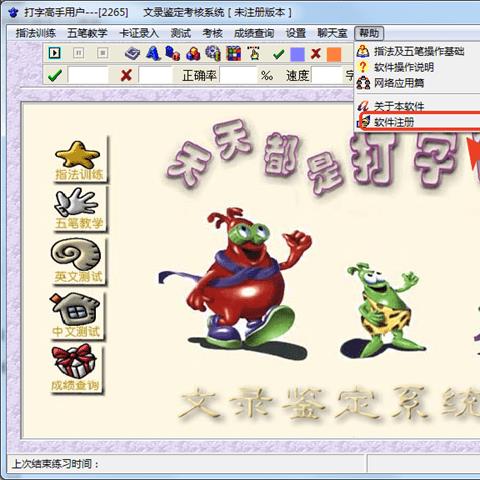Open 英文测试 shell icon in sidebar
The height and width of the screenshot is (480, 480).
coord(77,261)
